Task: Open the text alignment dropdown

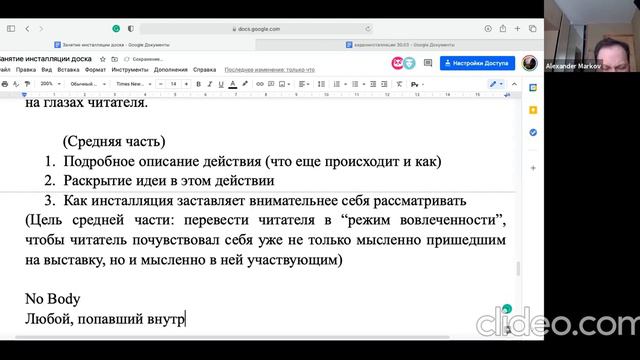Action: (304, 84)
